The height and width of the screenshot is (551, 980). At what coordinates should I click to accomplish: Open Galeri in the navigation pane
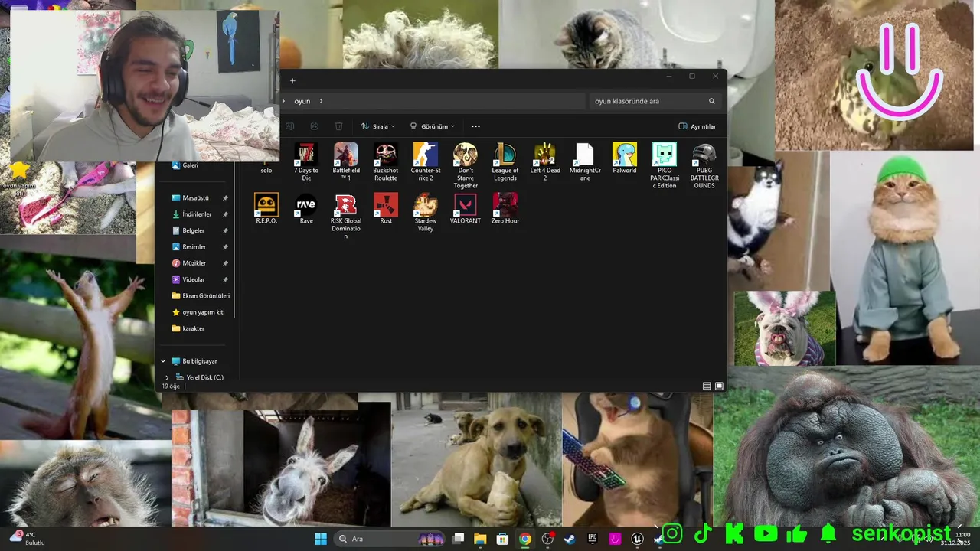point(185,165)
